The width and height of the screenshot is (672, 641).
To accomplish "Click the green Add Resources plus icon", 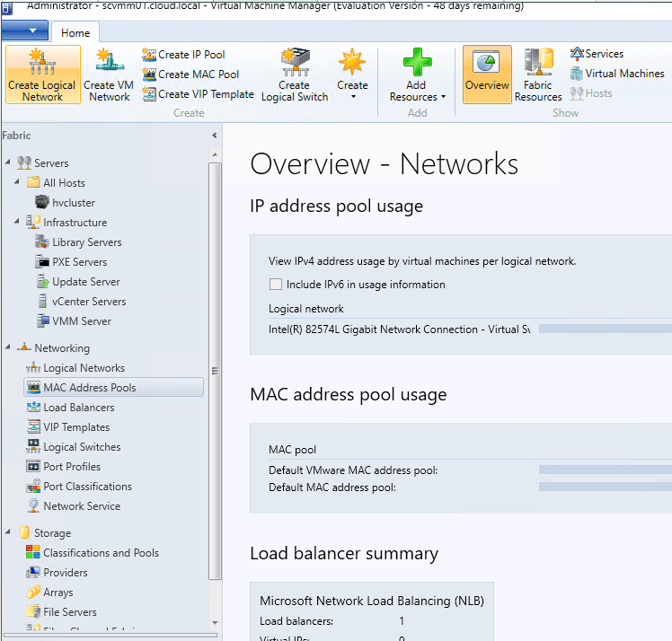I will pyautogui.click(x=418, y=62).
